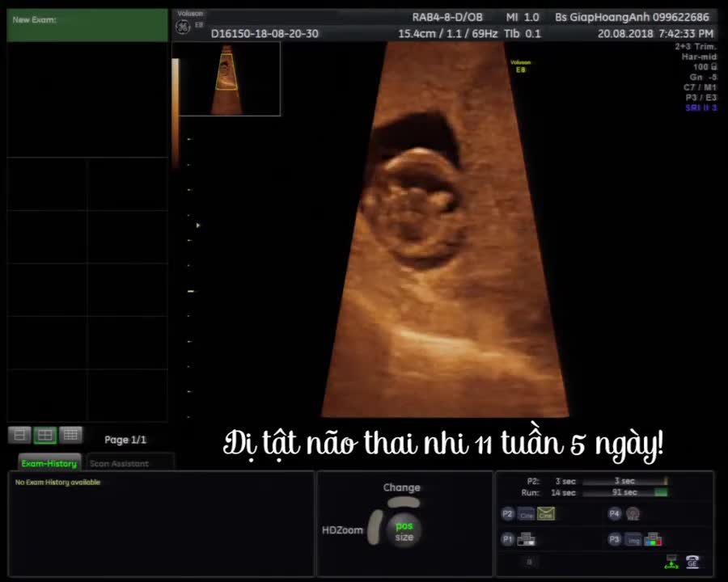Click the SRI II 3 setting text

click(x=701, y=108)
